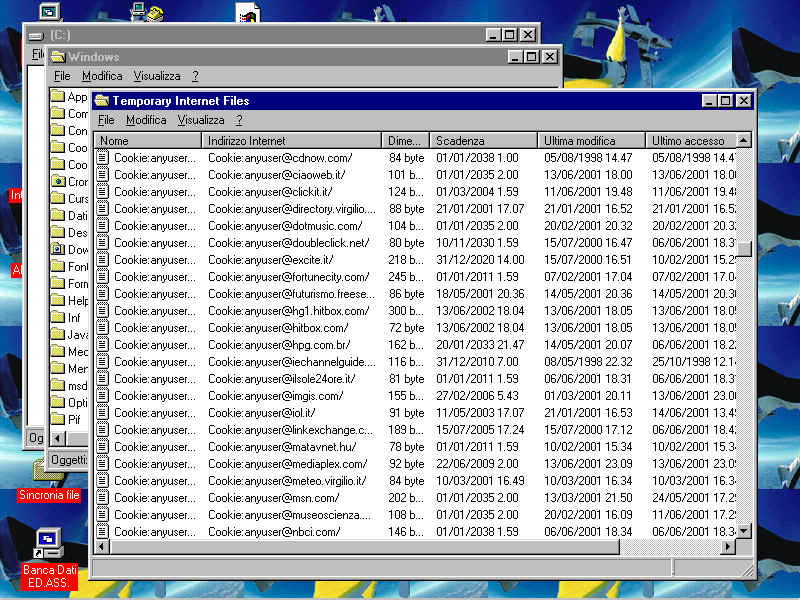This screenshot has height=600, width=800.
Task: Open File menu in the Windows folder window
Action: tap(62, 76)
